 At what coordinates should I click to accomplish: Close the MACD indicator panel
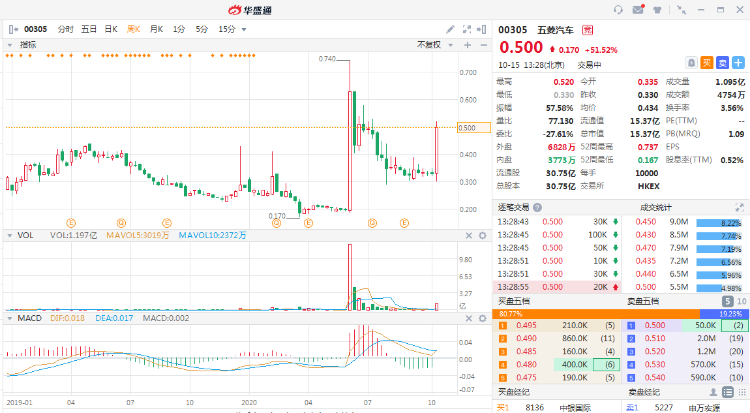pos(469,318)
